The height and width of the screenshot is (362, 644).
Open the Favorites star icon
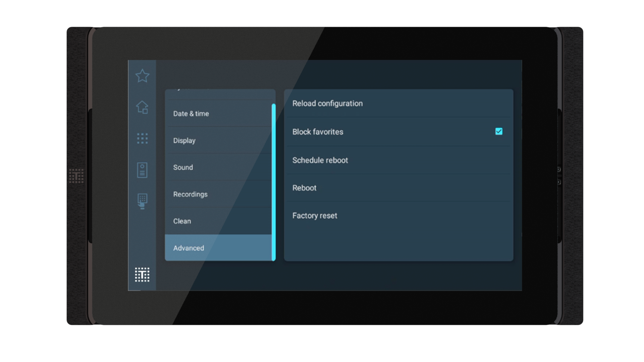(142, 76)
